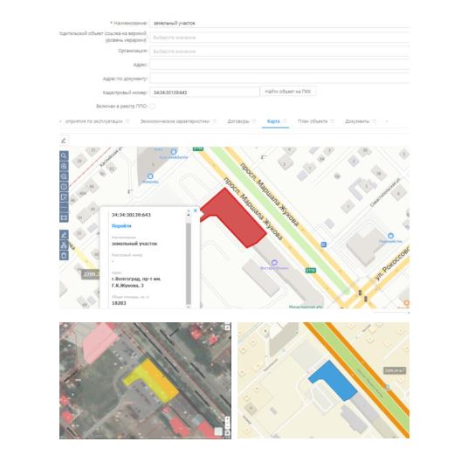Screen dimensions: 475x476
Task: Follow the 'Перейти' link in the popup
Action: coord(121,226)
